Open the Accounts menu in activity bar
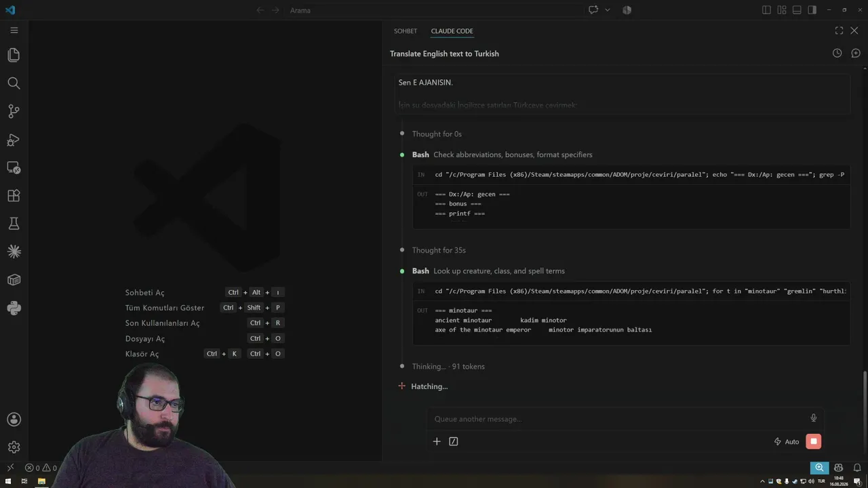Image resolution: width=868 pixels, height=488 pixels. tap(14, 420)
